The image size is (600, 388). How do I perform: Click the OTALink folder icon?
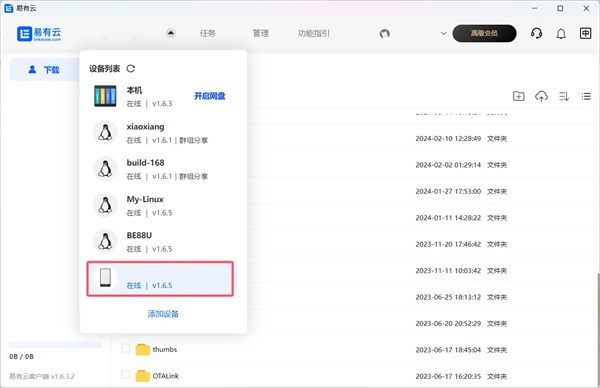pos(143,376)
